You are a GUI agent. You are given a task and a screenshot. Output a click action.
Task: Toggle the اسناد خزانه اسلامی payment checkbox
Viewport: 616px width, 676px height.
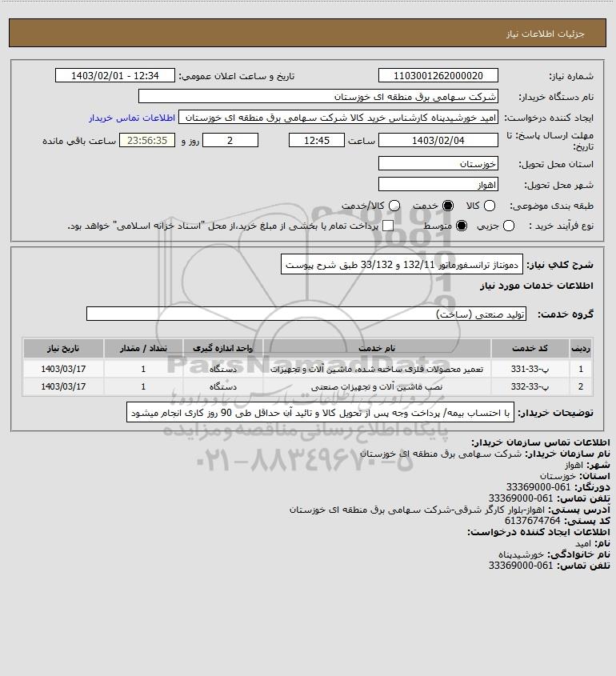tap(388, 226)
